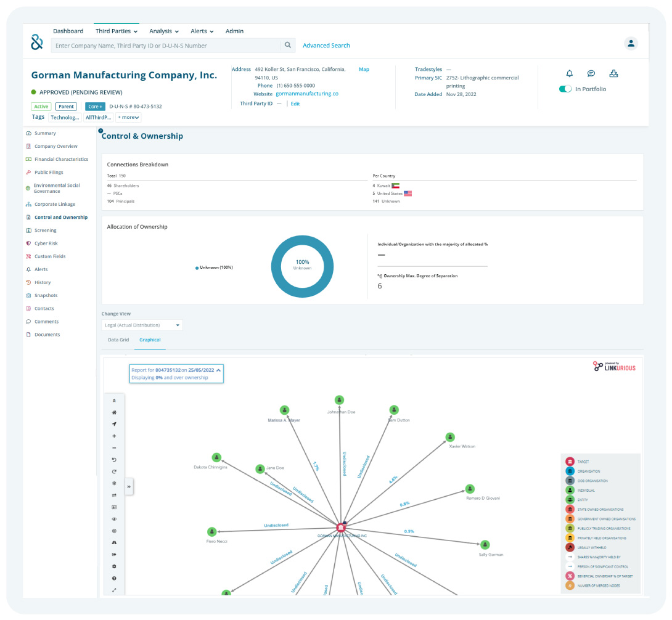This screenshot has height=620, width=672.
Task: Click the company ampersand logo
Action: pos(37,42)
